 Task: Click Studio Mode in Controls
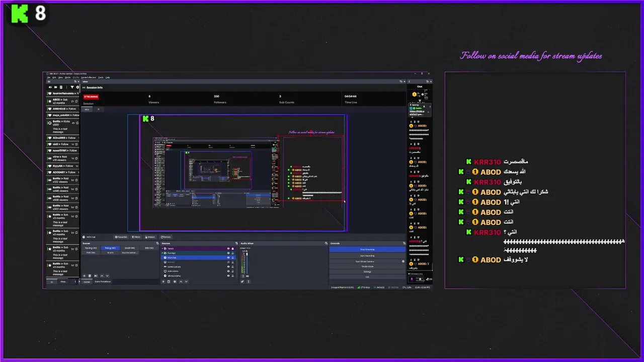[x=367, y=266]
